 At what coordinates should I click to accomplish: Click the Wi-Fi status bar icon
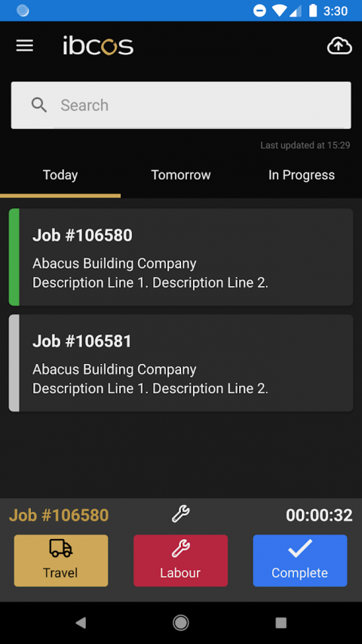click(x=279, y=11)
